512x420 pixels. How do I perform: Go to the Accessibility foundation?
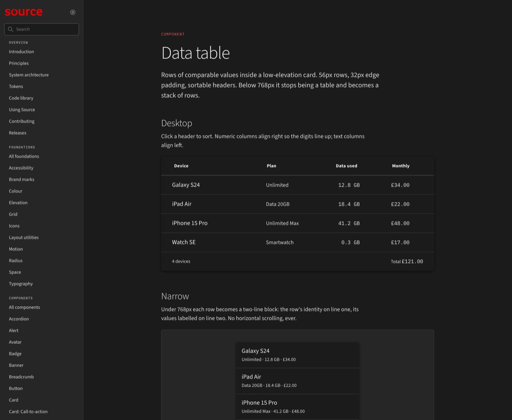tap(21, 168)
